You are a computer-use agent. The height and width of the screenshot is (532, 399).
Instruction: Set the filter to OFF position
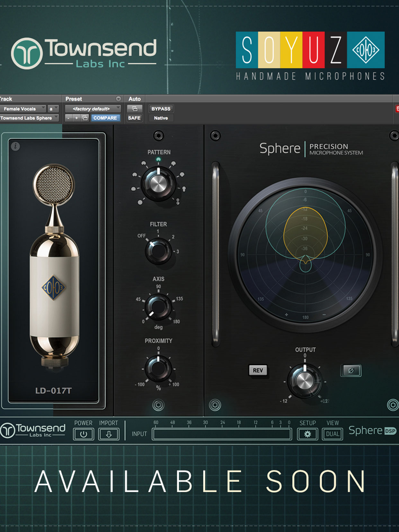[141, 236]
